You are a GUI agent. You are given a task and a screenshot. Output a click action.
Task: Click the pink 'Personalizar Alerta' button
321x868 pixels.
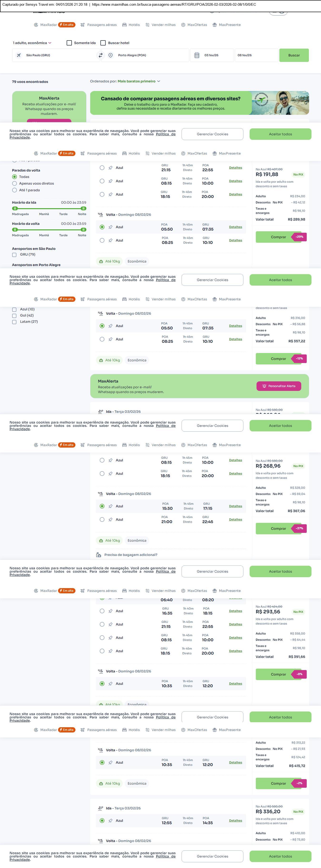click(x=279, y=386)
